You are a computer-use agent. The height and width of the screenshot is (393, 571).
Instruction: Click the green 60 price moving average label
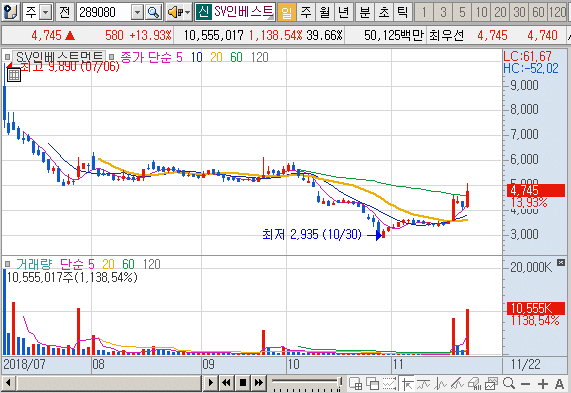(x=236, y=57)
